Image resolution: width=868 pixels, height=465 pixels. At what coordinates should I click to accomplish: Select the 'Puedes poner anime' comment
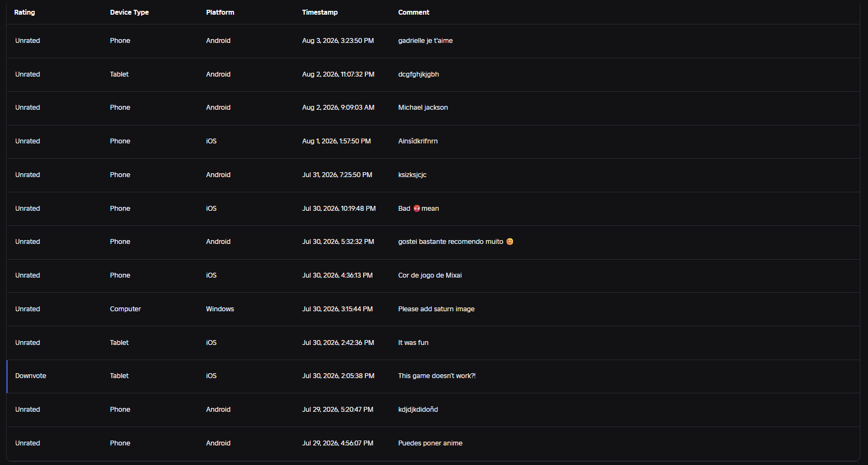[430, 443]
